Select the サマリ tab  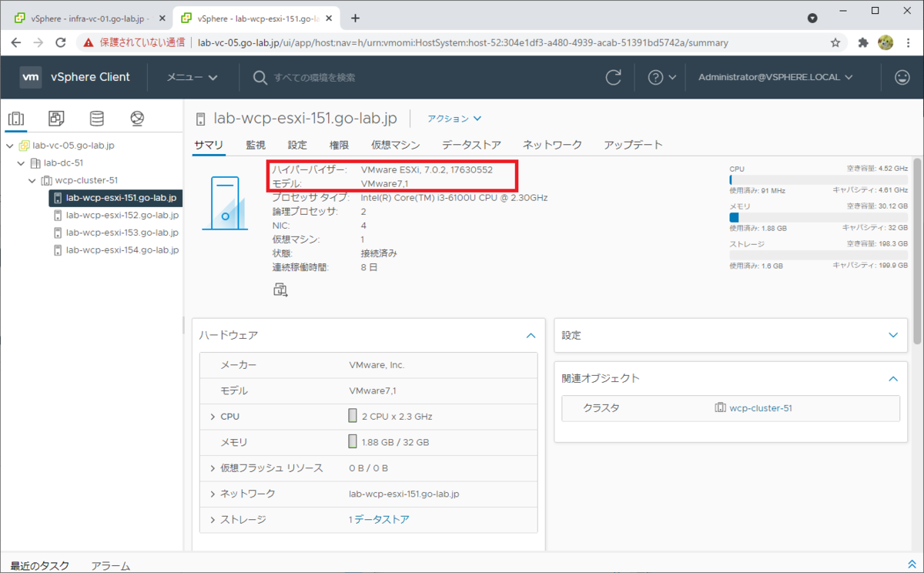click(209, 145)
